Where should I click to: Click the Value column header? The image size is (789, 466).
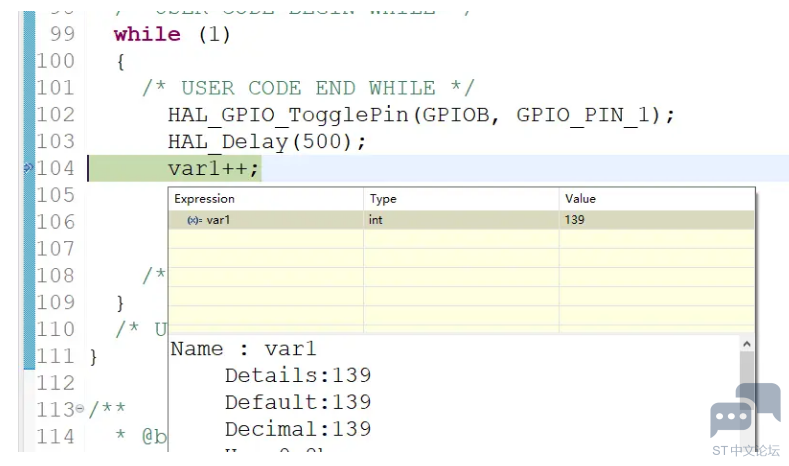point(657,199)
